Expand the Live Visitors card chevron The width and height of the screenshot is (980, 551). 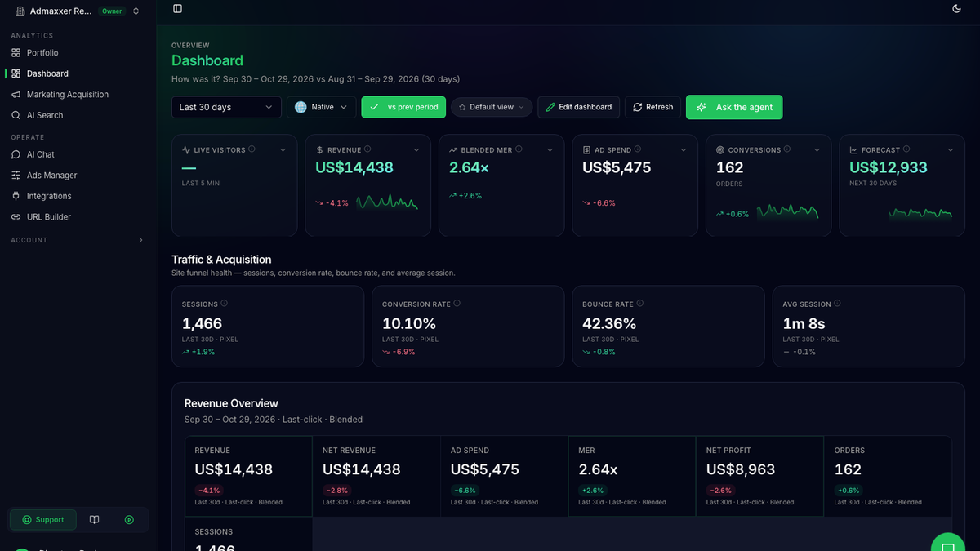(x=283, y=150)
